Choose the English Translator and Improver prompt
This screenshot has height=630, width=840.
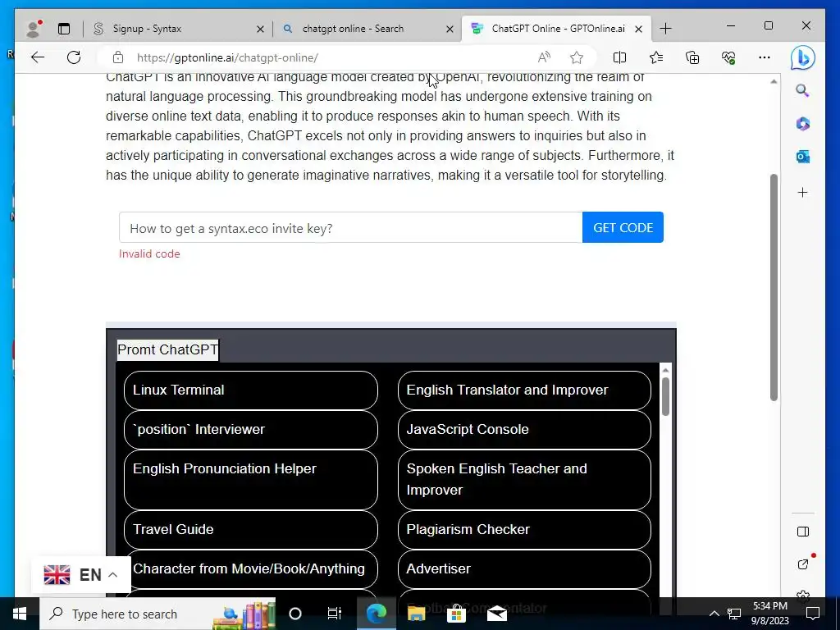tap(524, 390)
